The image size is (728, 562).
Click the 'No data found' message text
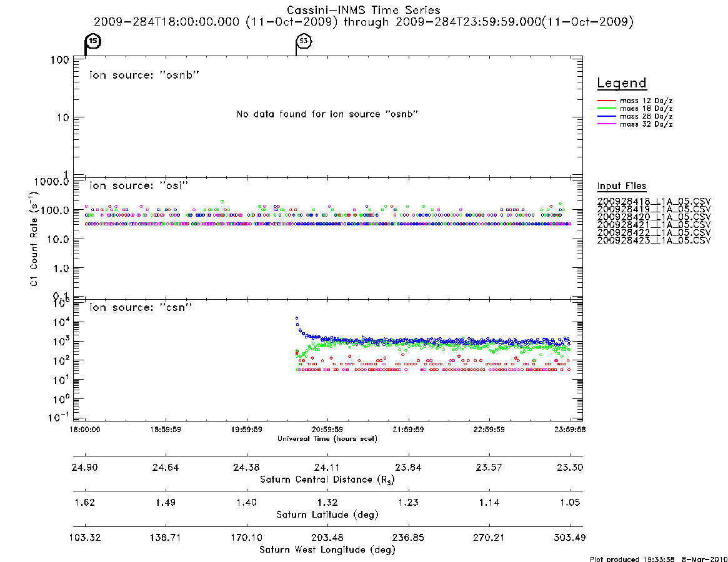point(327,114)
